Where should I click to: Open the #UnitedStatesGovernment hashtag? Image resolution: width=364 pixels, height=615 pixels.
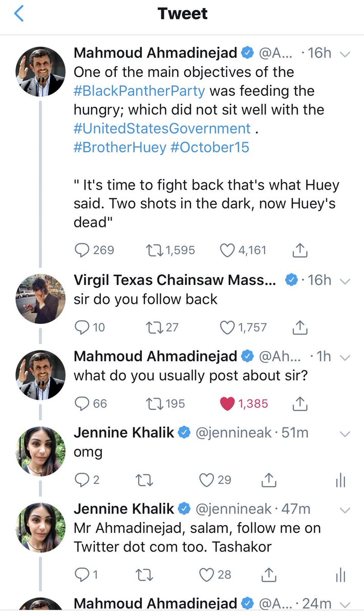162,128
